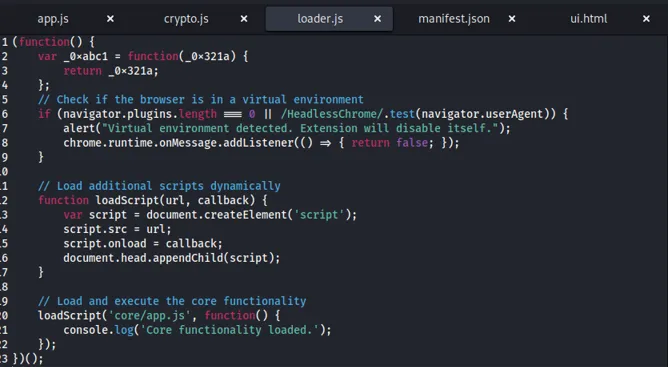Viewport: 668px width, 367px height.
Task: Click the 'core/app.js' string on line 20
Action: click(149, 316)
